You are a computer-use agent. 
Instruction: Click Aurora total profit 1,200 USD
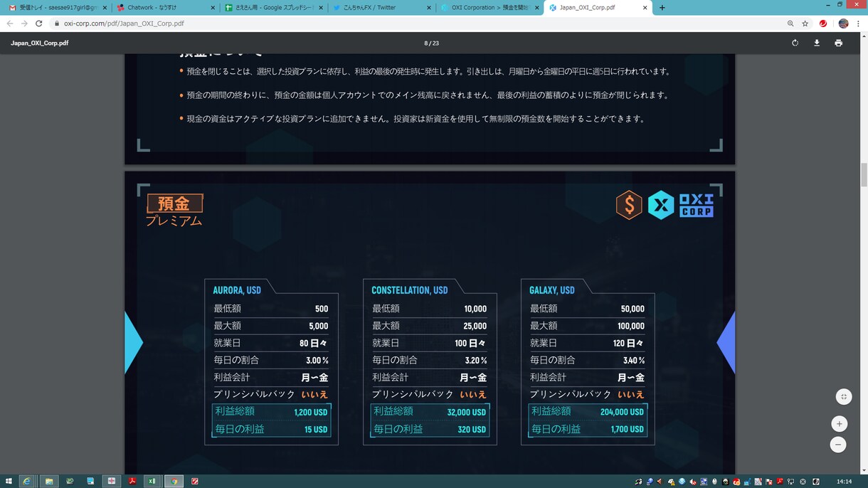(311, 412)
